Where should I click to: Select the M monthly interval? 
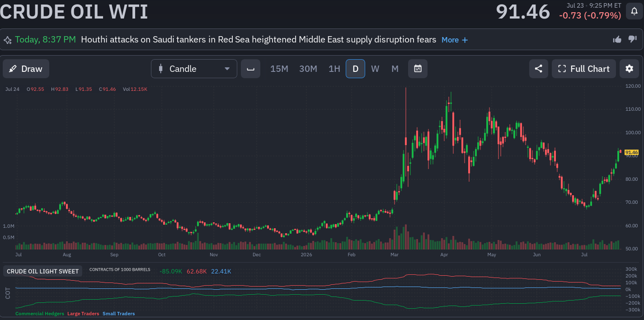(x=395, y=69)
